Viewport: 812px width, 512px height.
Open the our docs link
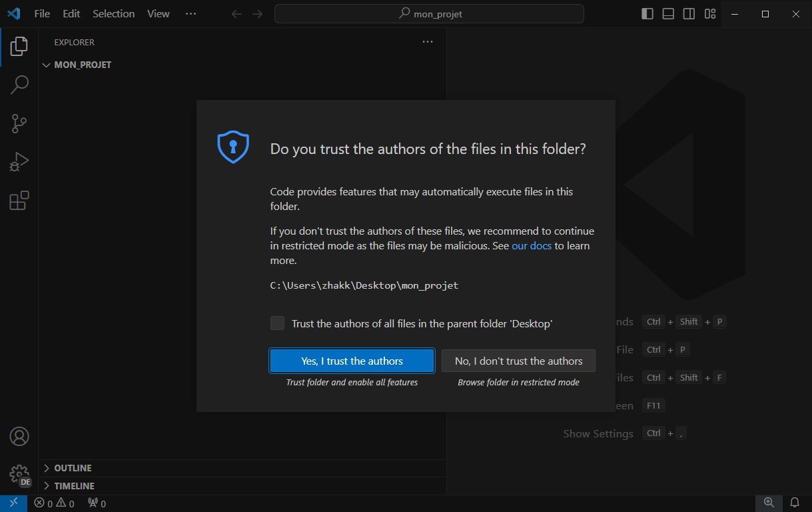(x=531, y=245)
